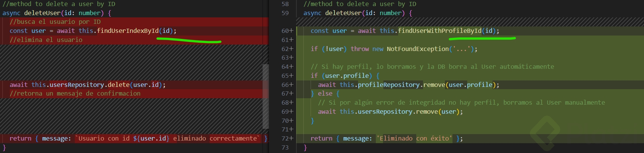The height and width of the screenshot is (153, 644).
Task: Click profileRepository on line 66
Action: [389, 85]
